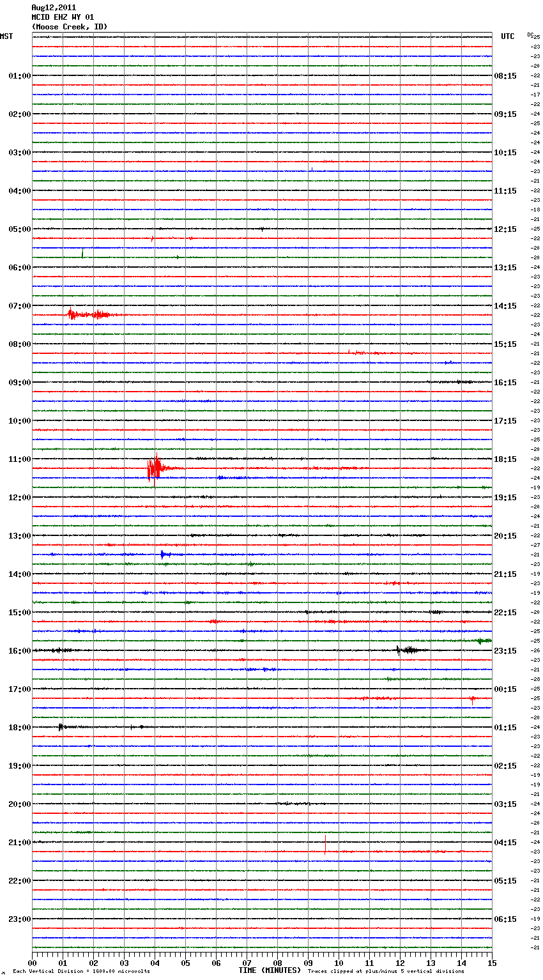Image resolution: width=543 pixels, height=980 pixels.
Task: Click the minute 15 tick label on bottom axis
Action: click(x=492, y=963)
